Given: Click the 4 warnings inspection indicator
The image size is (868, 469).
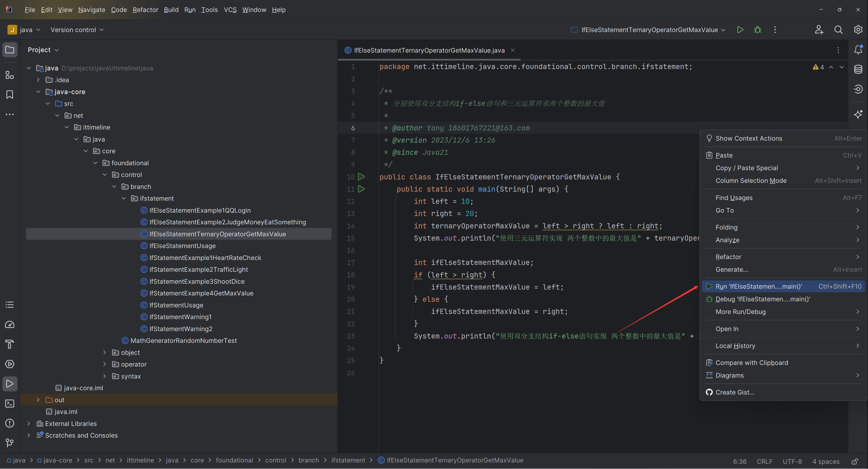Looking at the screenshot, I should click(818, 67).
